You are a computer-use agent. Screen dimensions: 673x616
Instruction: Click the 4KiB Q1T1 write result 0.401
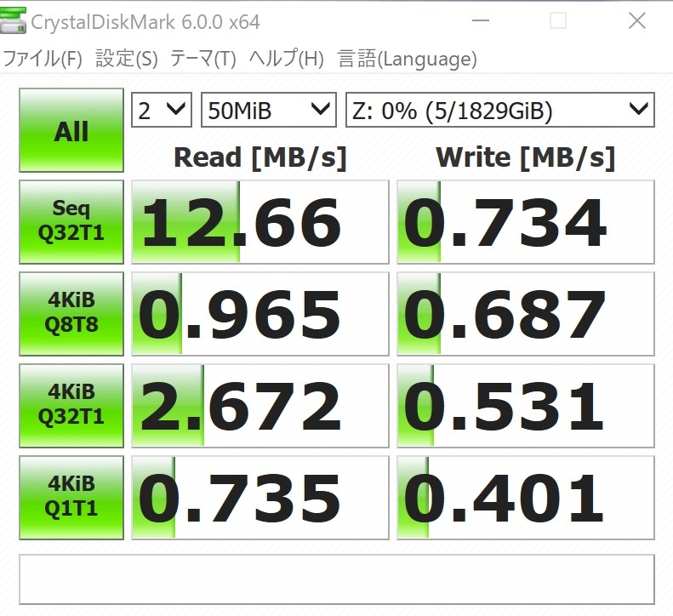click(526, 498)
